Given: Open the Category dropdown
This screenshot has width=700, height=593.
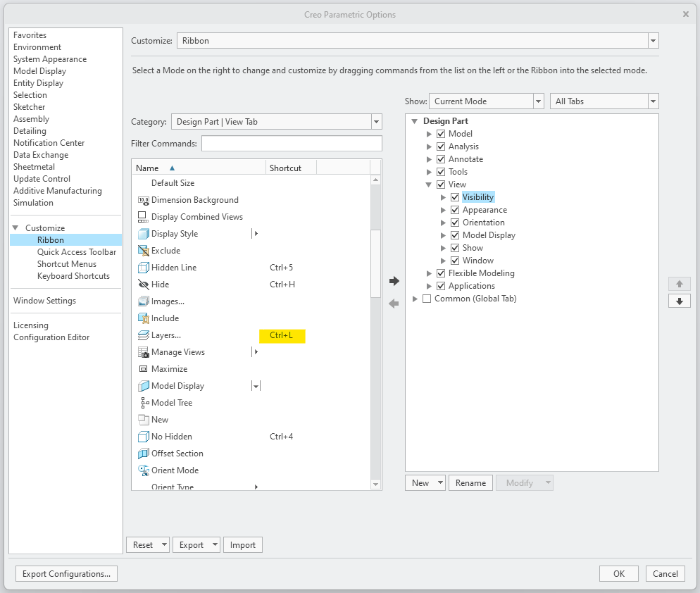Looking at the screenshot, I should point(376,122).
